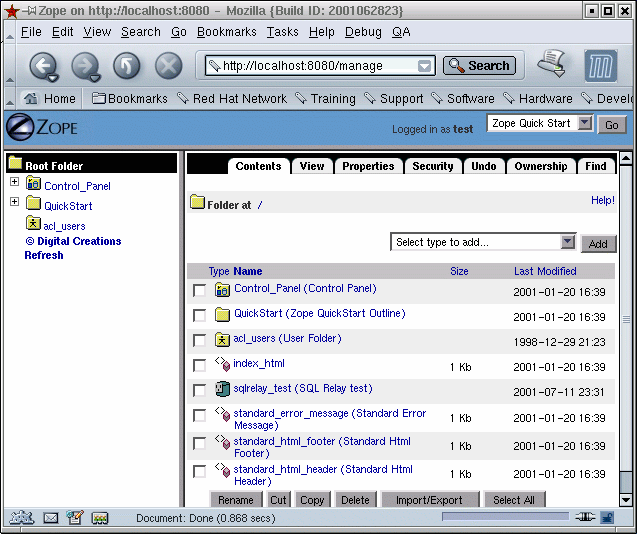Image resolution: width=637 pixels, height=534 pixels.
Task: Click the Stop loading icon
Action: 169,67
